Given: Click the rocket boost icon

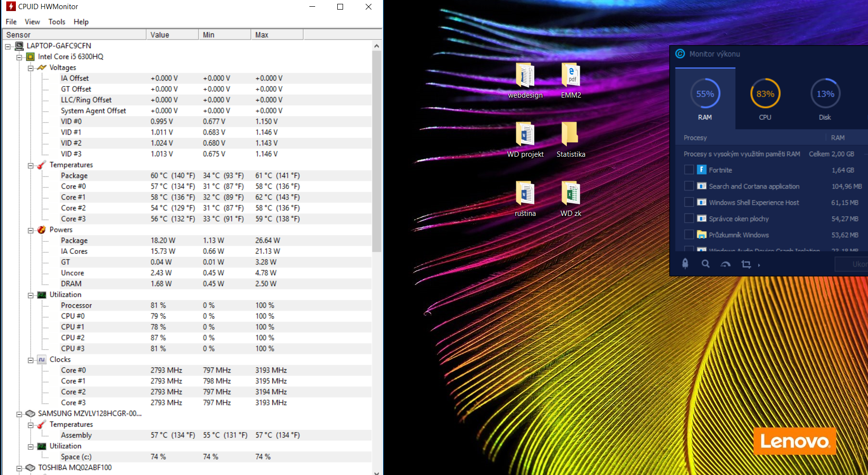Looking at the screenshot, I should pos(685,263).
